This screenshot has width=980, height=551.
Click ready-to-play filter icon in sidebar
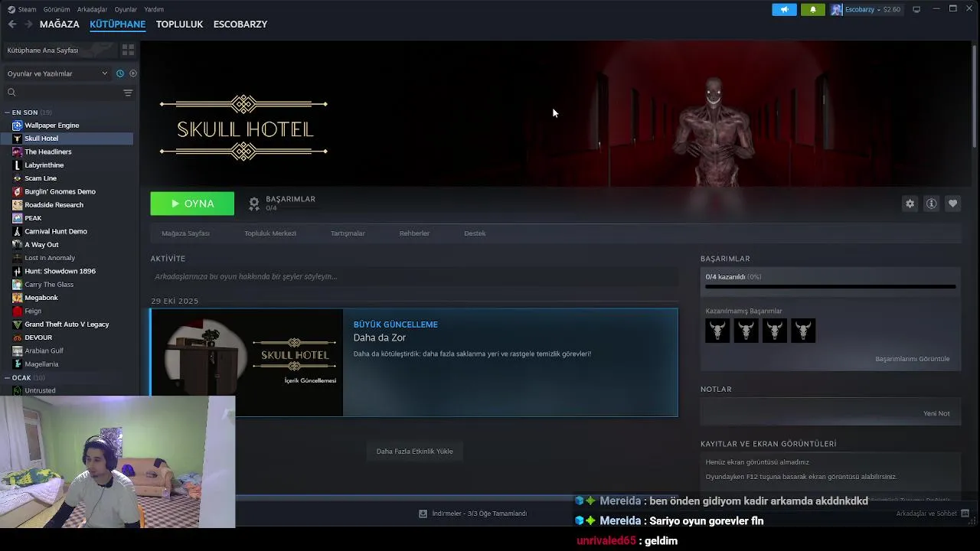tap(132, 73)
